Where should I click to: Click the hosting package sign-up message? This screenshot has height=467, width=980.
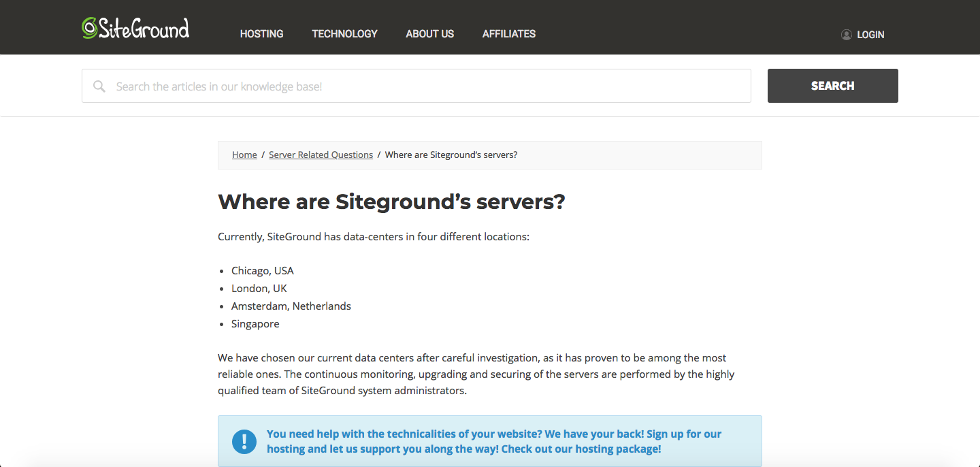495,441
